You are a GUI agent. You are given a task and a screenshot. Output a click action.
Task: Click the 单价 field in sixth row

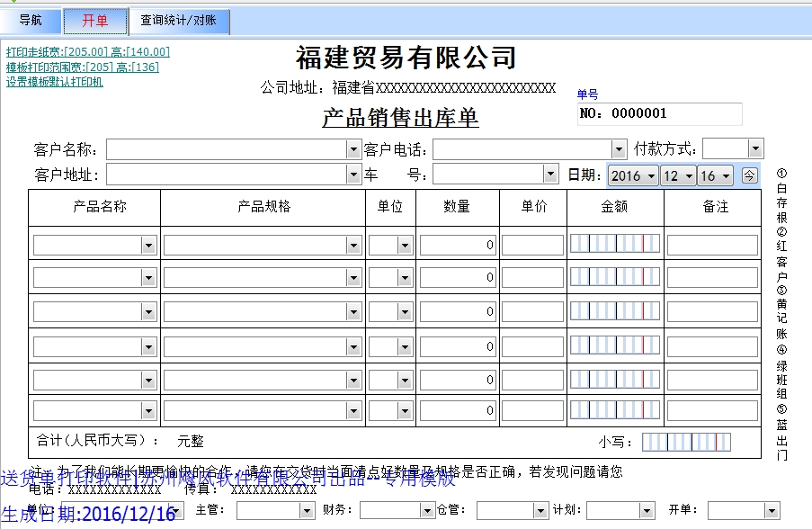tap(532, 411)
